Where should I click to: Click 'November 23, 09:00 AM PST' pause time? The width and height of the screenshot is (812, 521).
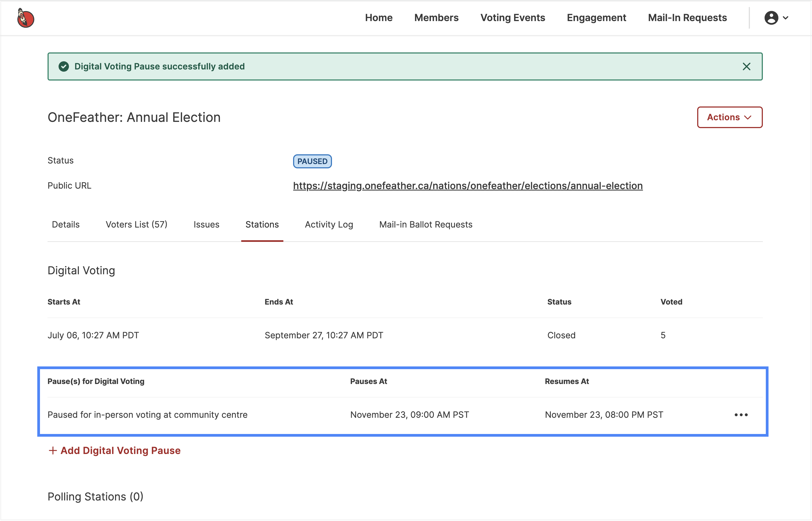click(x=409, y=415)
